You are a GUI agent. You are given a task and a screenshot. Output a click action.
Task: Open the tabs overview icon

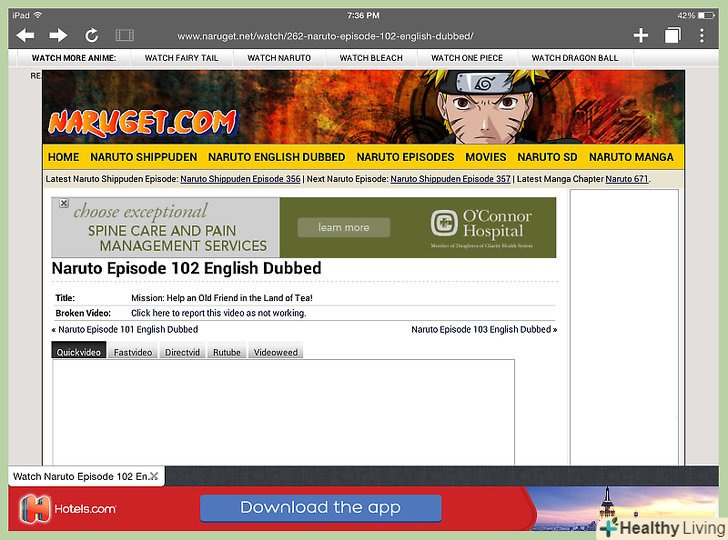pyautogui.click(x=673, y=35)
